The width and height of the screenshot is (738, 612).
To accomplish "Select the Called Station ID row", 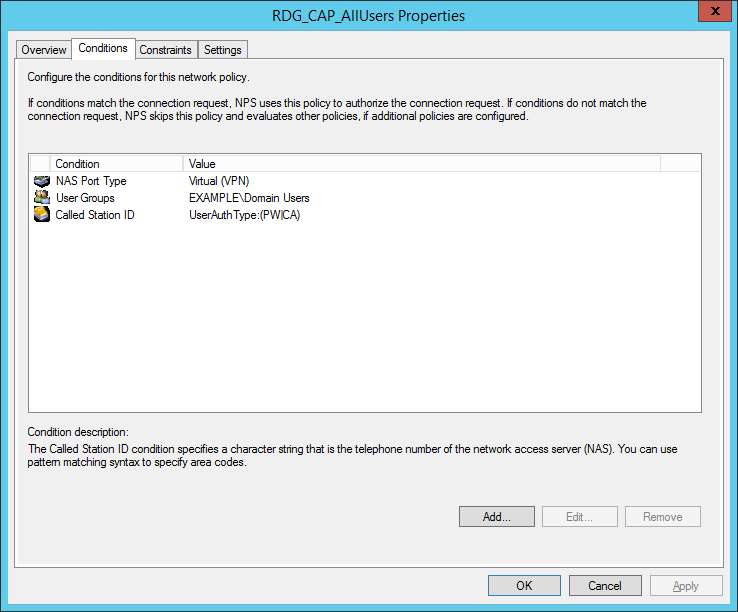I will coord(365,215).
